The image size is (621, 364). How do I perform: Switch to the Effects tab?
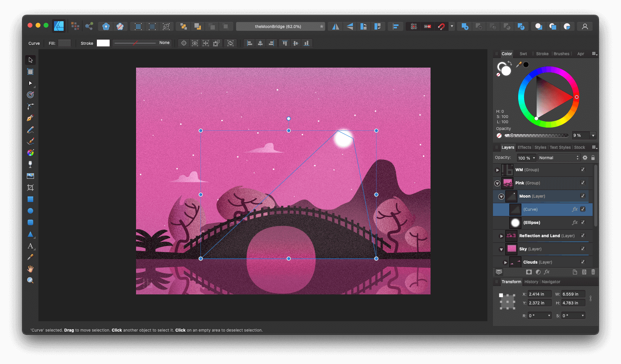524,147
